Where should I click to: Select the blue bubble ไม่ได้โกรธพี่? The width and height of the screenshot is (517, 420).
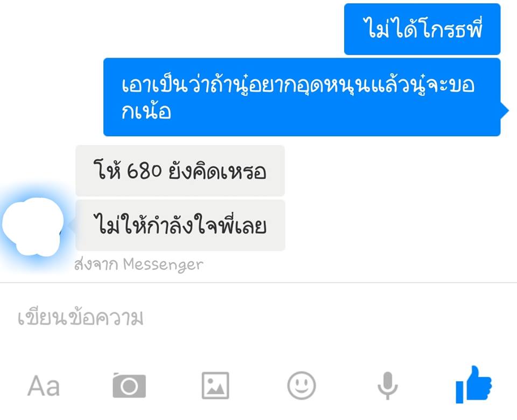[422, 29]
